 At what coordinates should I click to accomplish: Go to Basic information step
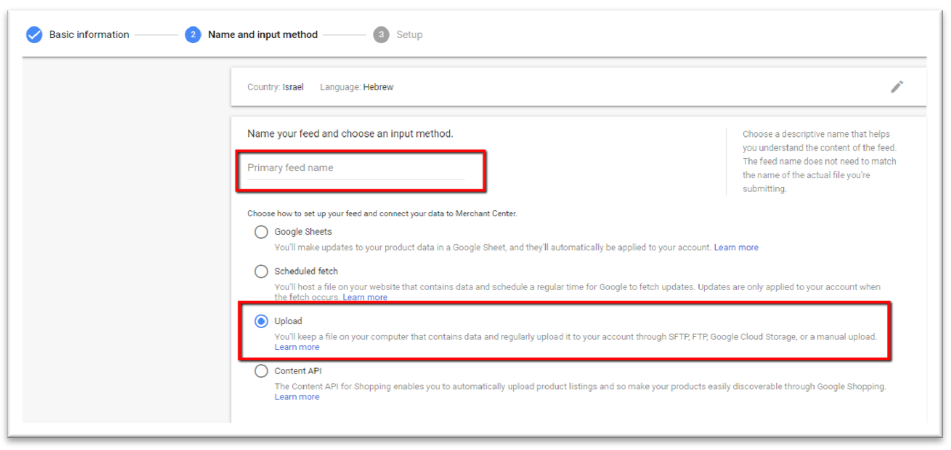[x=89, y=35]
